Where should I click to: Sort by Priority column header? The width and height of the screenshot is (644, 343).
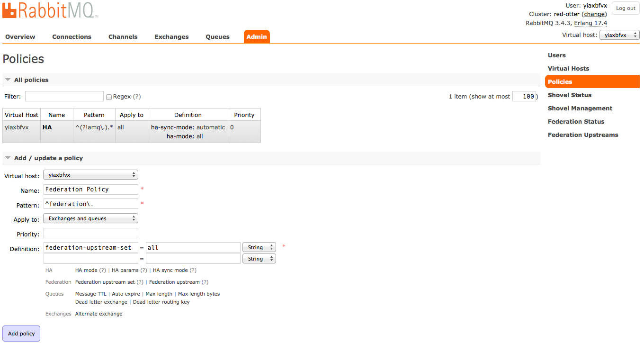coord(244,115)
